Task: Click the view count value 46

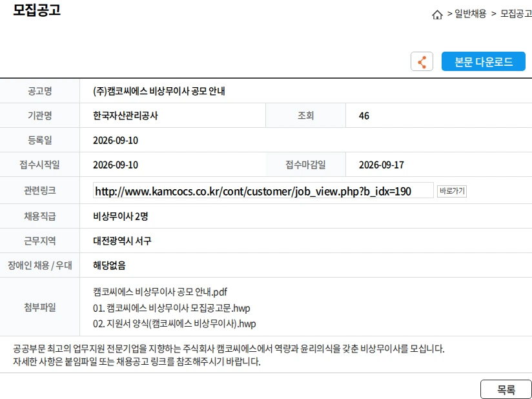Action: click(364, 116)
